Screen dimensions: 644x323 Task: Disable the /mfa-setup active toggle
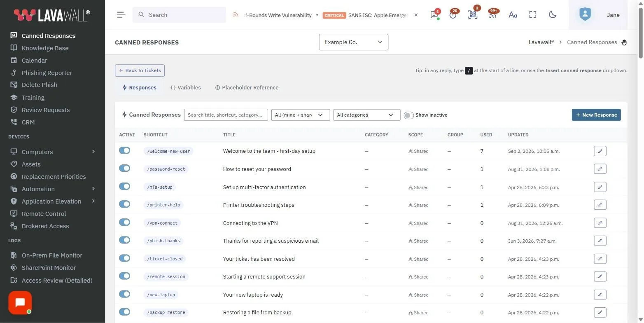[124, 186]
